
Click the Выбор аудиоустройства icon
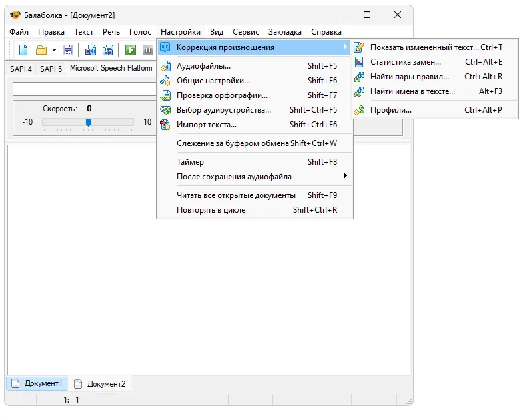coord(165,110)
